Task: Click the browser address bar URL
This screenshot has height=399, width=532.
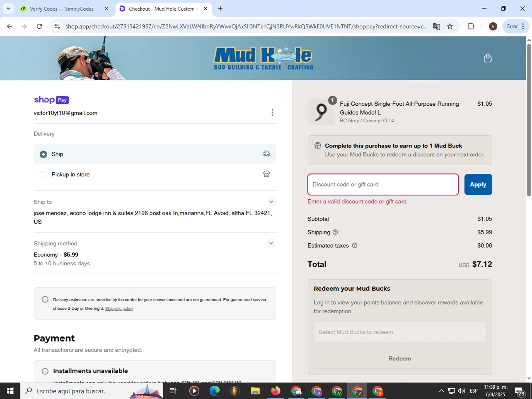Action: click(246, 26)
